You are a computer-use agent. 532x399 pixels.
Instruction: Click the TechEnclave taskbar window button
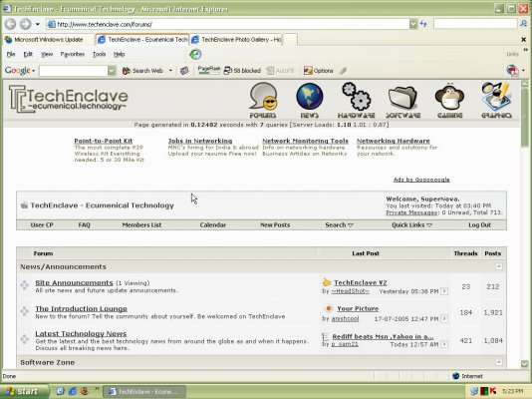pyautogui.click(x=144, y=392)
